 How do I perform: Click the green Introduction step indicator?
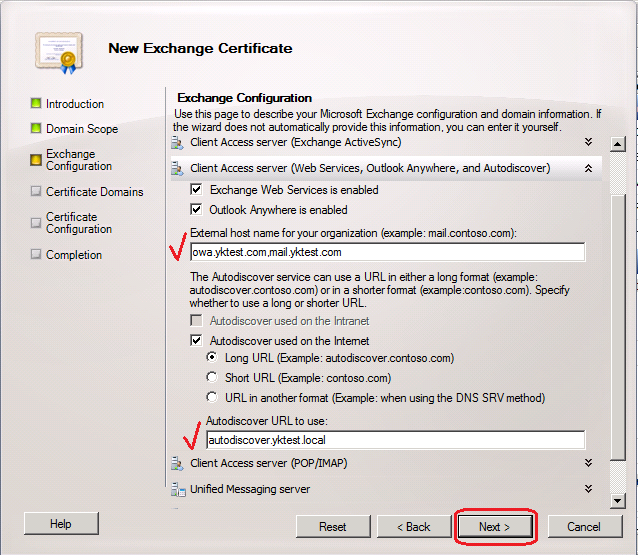pyautogui.click(x=36, y=104)
